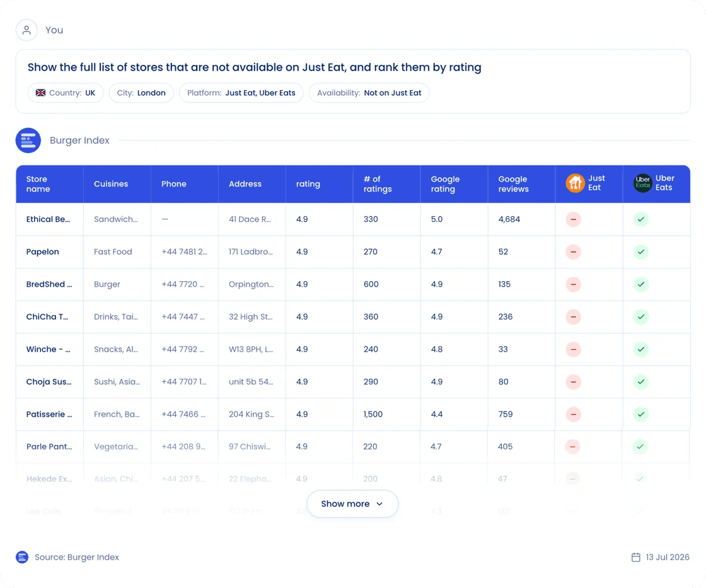Screen dimensions: 706x588
Task: Click Uber Eats check mark for Patisserie row
Action: click(640, 414)
